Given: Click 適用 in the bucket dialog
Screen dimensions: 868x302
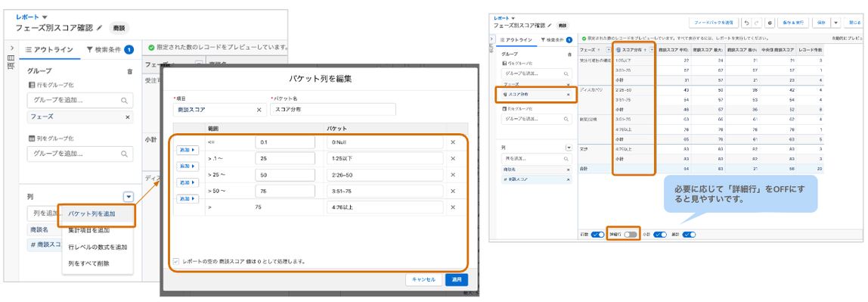Looking at the screenshot, I should coord(457,280).
